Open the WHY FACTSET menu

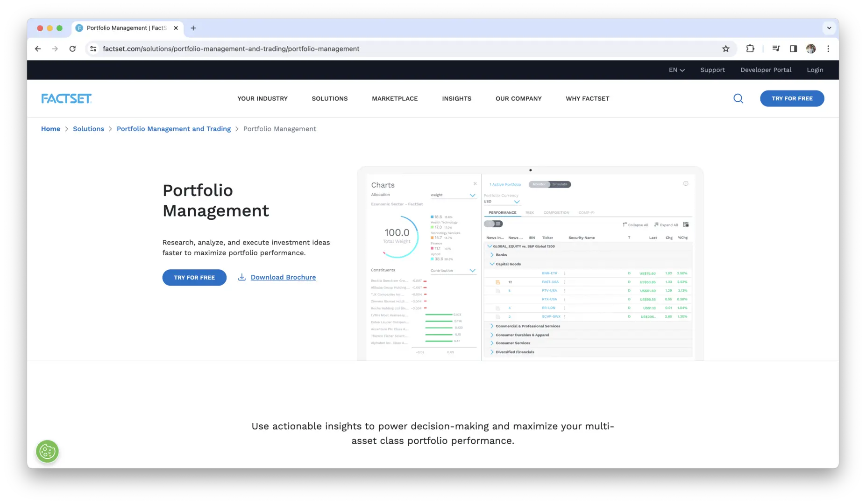tap(588, 98)
